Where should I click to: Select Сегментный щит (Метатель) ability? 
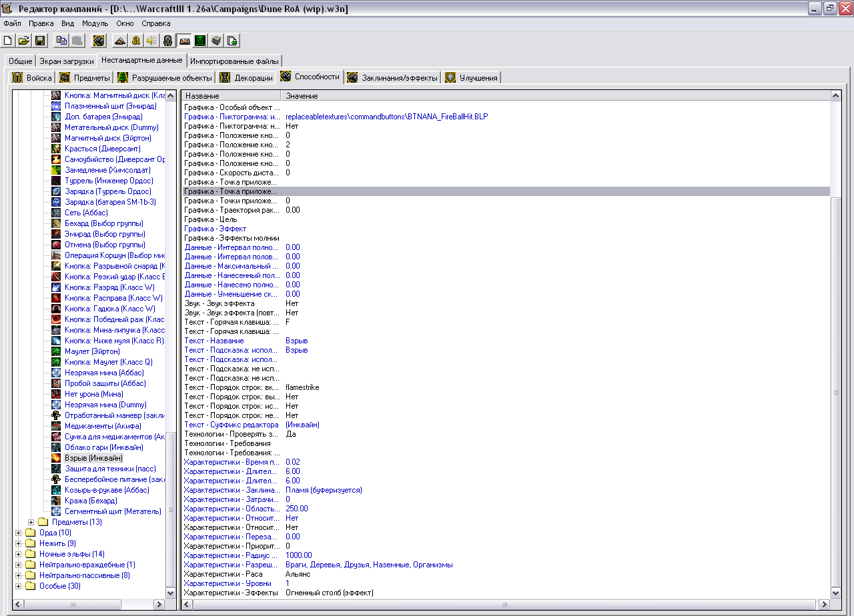point(113,511)
